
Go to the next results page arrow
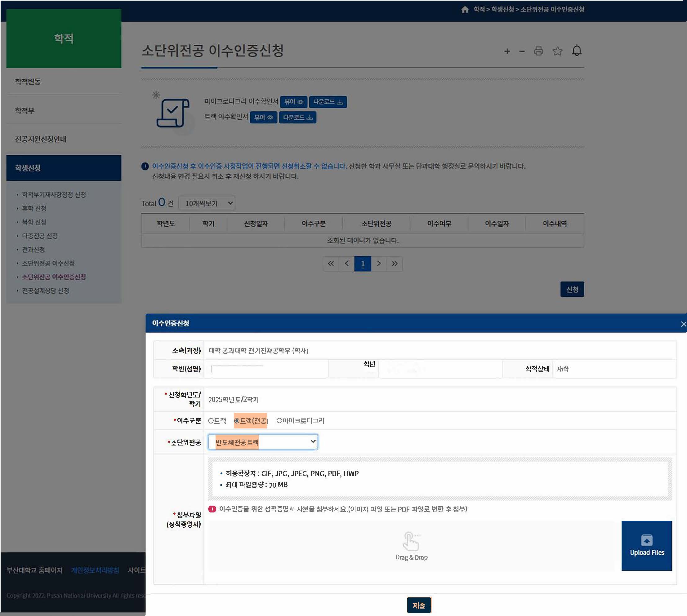pyautogui.click(x=379, y=263)
